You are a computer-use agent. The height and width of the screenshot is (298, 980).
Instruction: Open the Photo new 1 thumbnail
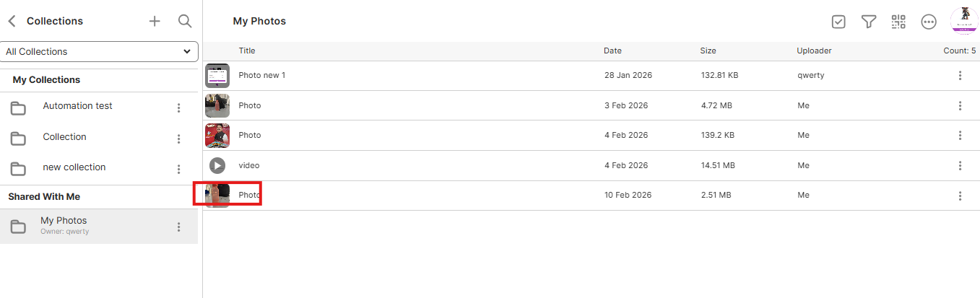click(x=217, y=76)
